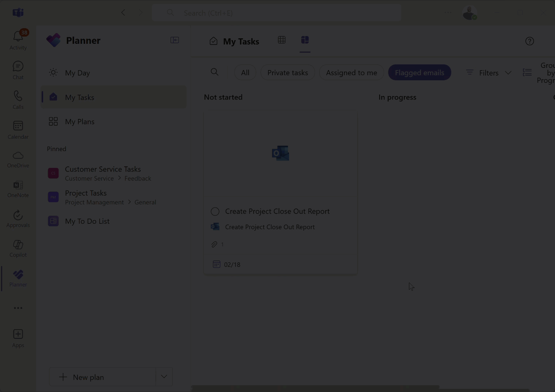Search tasks using the magnifier icon

[215, 72]
